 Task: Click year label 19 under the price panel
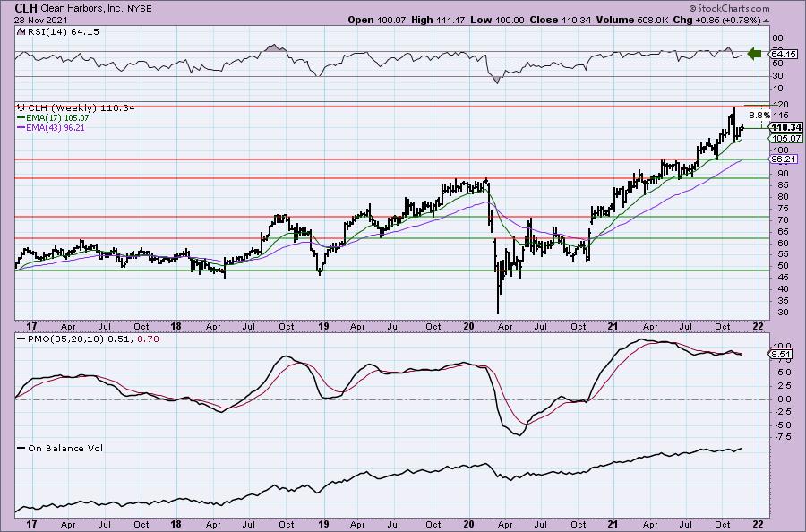click(x=322, y=326)
